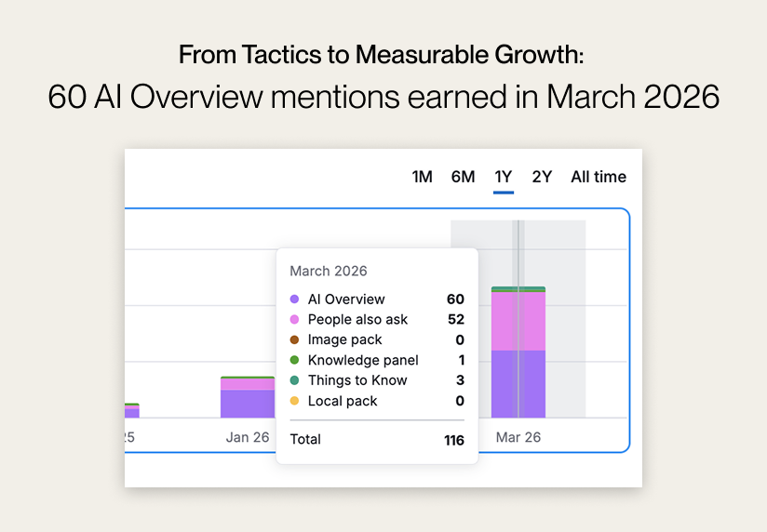Click the Total value 116 in tooltip
This screenshot has height=532, width=767.
point(453,440)
